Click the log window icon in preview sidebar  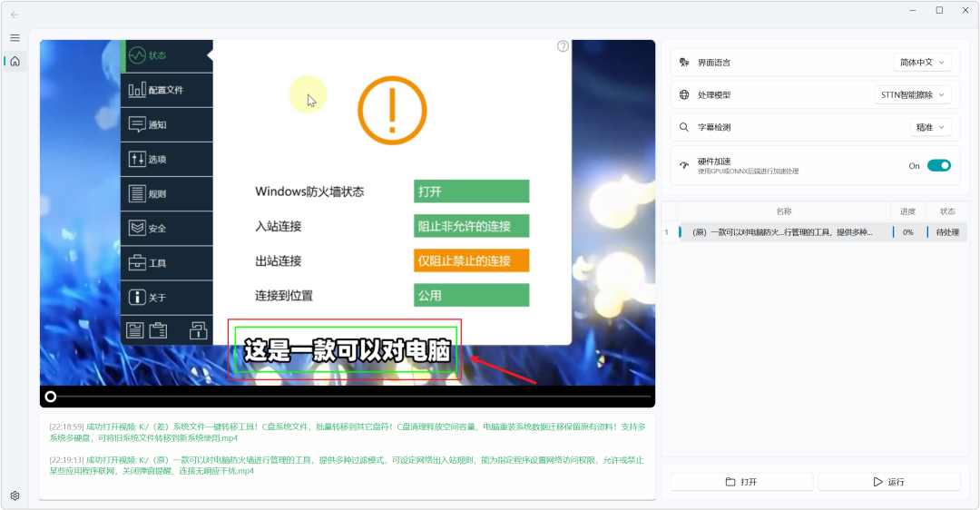pyautogui.click(x=135, y=330)
